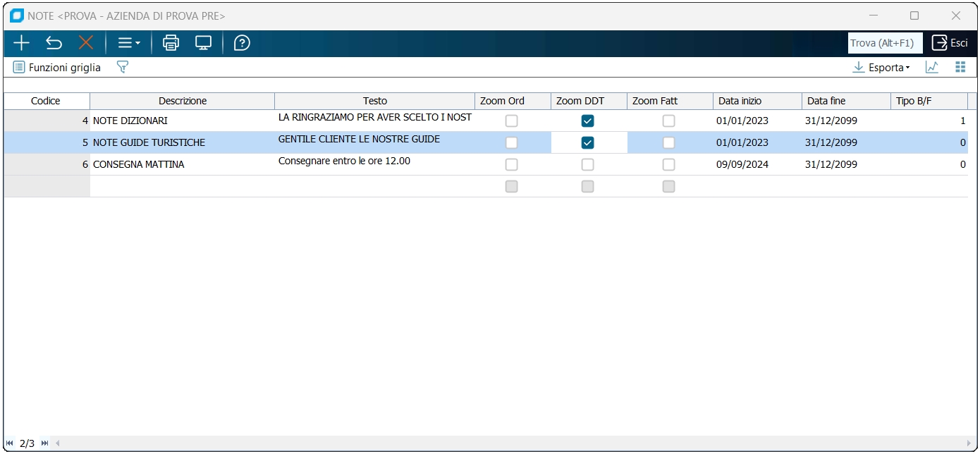Open screen preview monitor icon
This screenshot has width=980, height=454.
(x=203, y=43)
